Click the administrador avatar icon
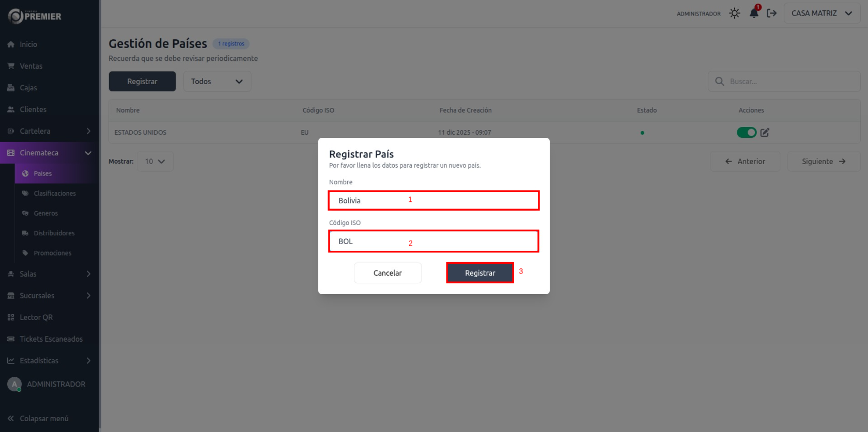 tap(14, 385)
